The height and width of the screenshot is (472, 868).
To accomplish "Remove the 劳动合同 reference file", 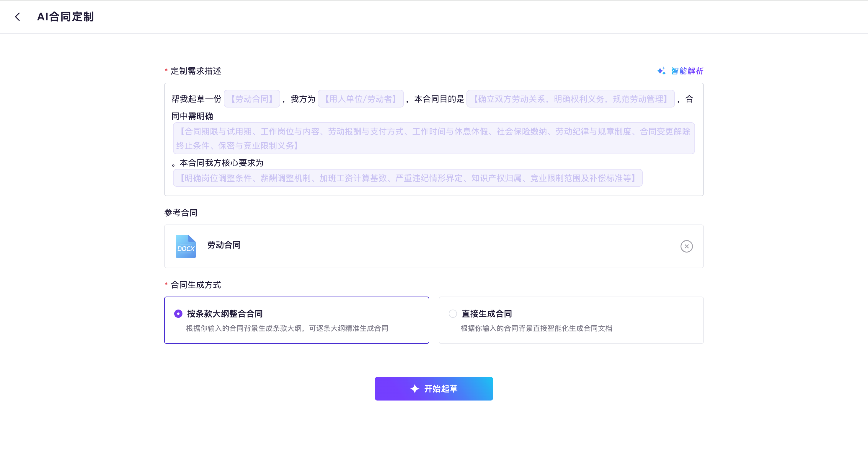I will [x=686, y=246].
